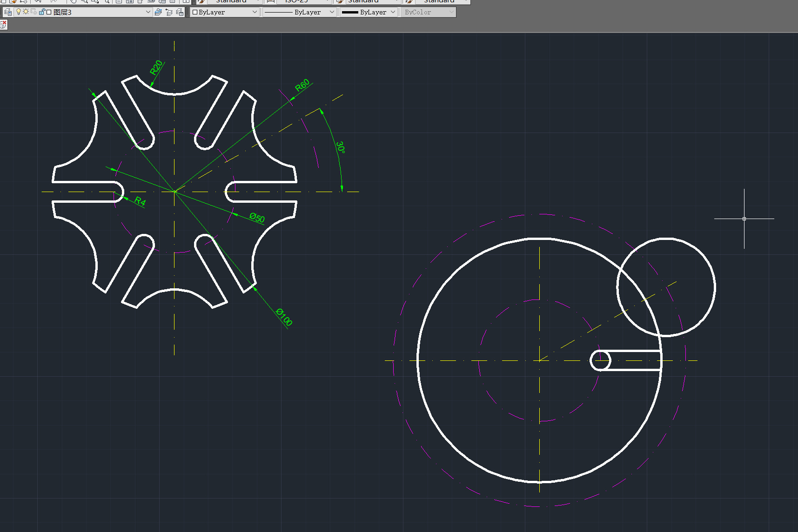Open the Sheet Set Manager icon
This screenshot has height=532, width=798.
(161, 2)
